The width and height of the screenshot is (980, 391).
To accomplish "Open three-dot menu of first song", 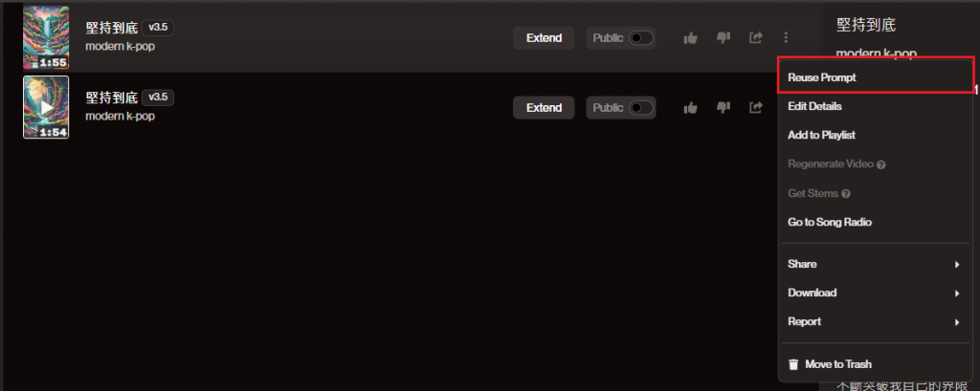I will (x=787, y=38).
